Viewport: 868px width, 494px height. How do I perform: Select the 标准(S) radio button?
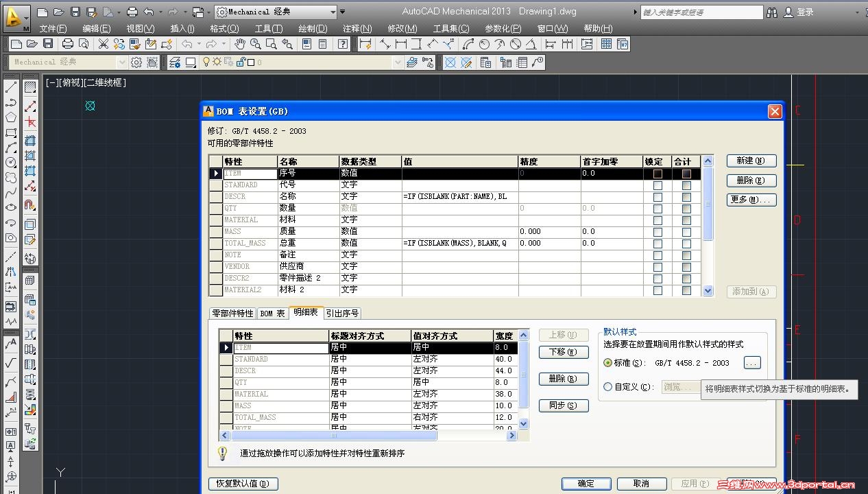[607, 363]
